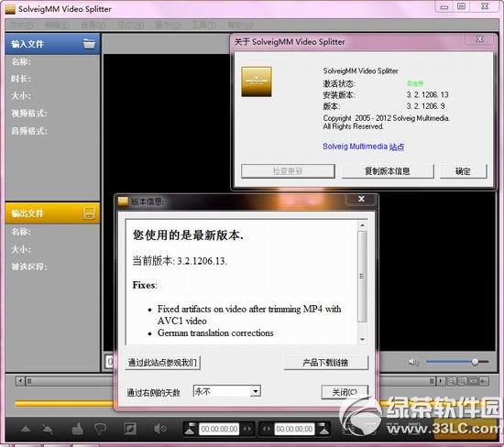Click scroll-up arrow in version notes
This screenshot has height=447, width=504.
pos(363,225)
